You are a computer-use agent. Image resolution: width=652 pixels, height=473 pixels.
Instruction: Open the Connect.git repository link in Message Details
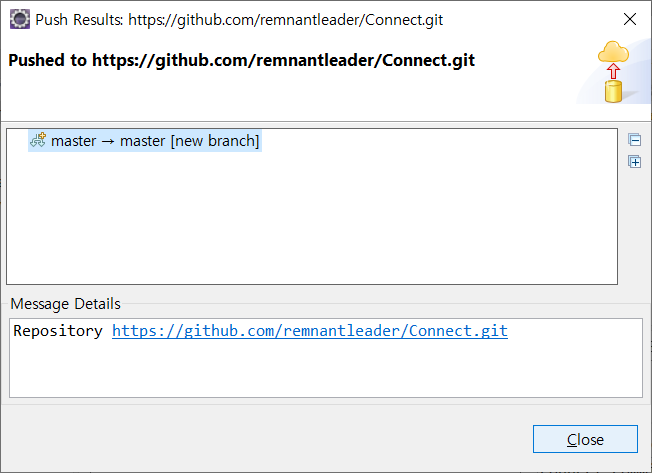pos(310,331)
